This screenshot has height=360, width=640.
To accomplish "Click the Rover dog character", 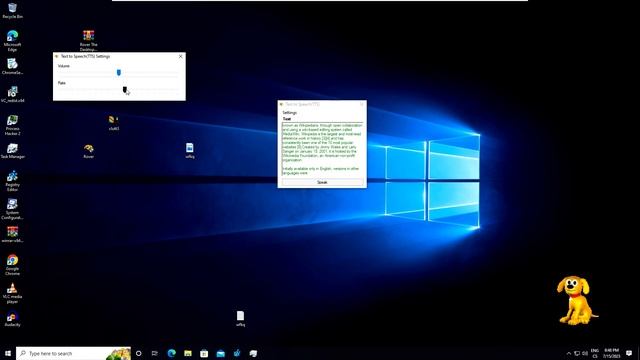I will coord(577,300).
